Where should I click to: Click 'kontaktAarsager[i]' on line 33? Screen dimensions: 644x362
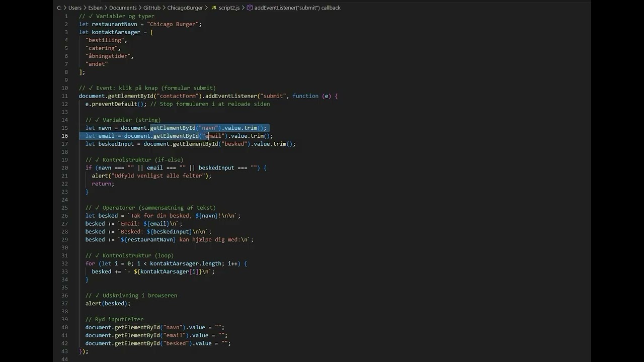point(169,271)
